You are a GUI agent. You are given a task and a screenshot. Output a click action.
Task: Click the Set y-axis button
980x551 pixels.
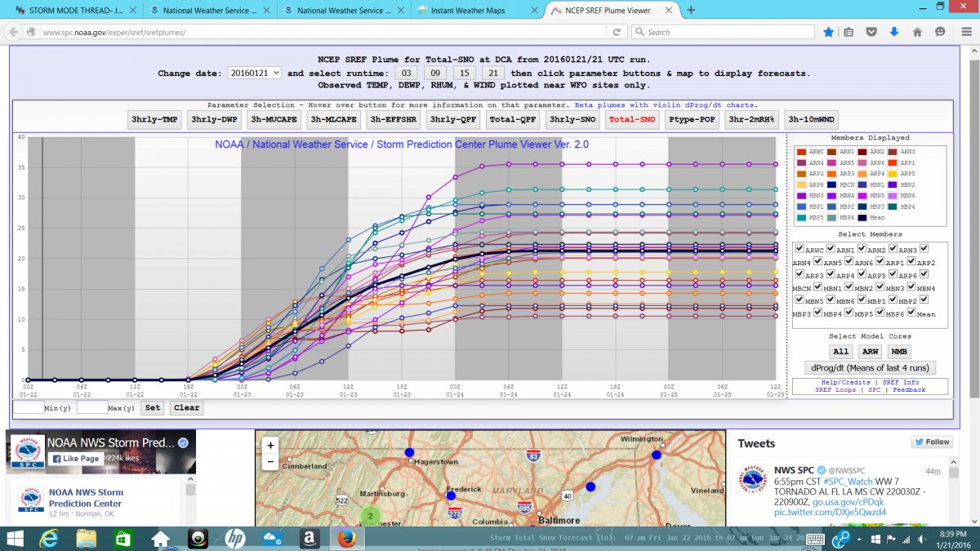click(152, 407)
